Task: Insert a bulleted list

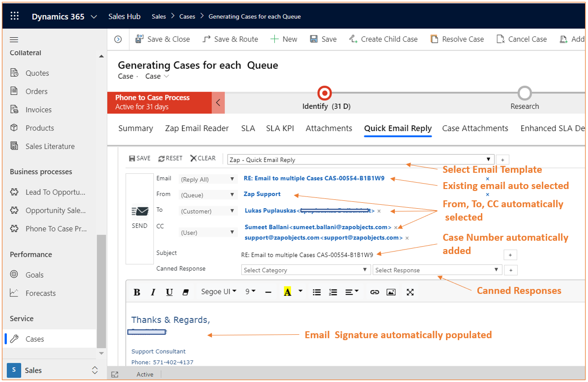Action: 317,292
